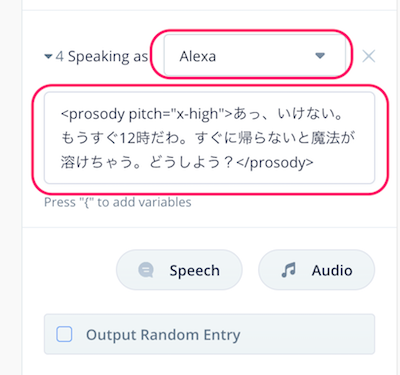This screenshot has width=400, height=375.
Task: Click the music note icon
Action: 289,270
